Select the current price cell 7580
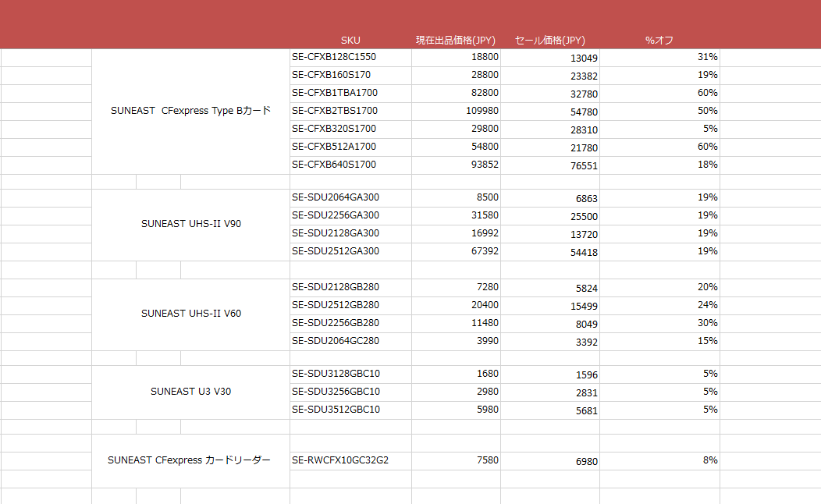Viewport: 821px width, 504px height. (x=456, y=460)
